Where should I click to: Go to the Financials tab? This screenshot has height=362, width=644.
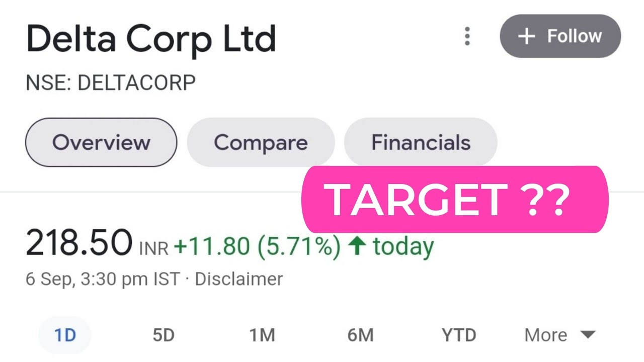pos(421,142)
